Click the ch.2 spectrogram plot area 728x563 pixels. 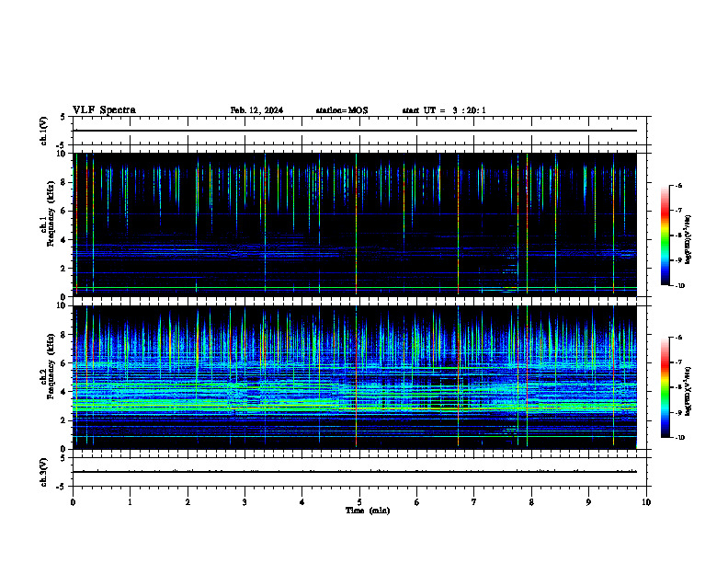tap(359, 377)
